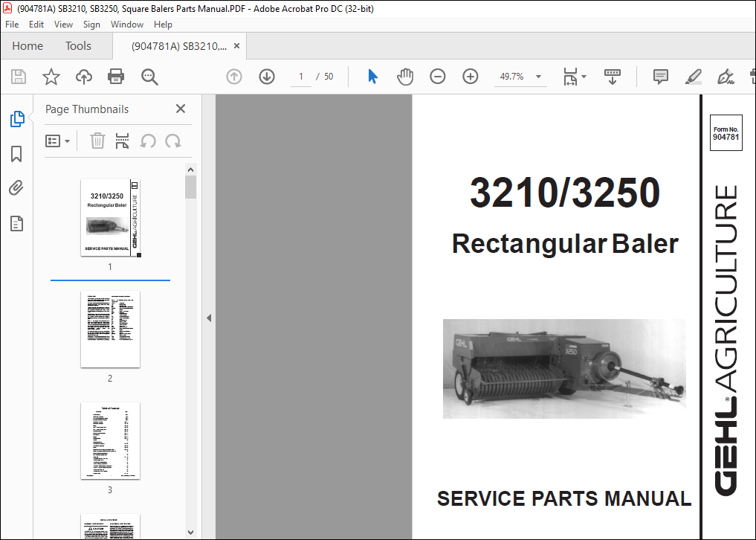Open the View menu

[x=63, y=24]
